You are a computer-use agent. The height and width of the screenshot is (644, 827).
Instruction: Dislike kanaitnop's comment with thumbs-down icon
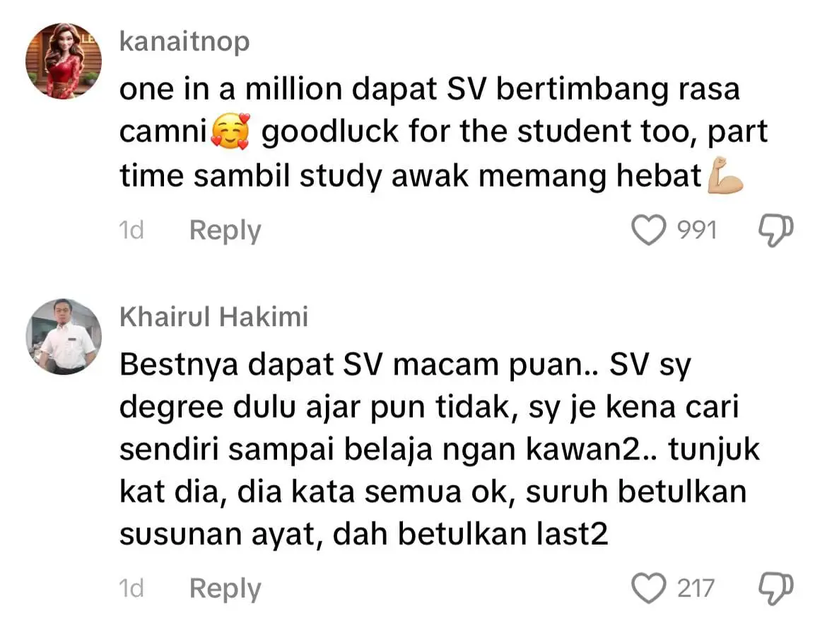tap(776, 230)
